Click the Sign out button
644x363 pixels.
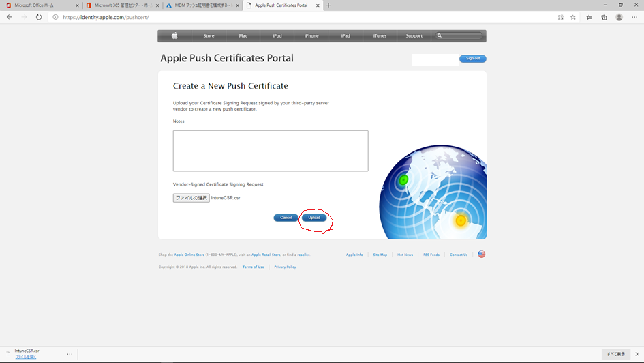pyautogui.click(x=473, y=59)
